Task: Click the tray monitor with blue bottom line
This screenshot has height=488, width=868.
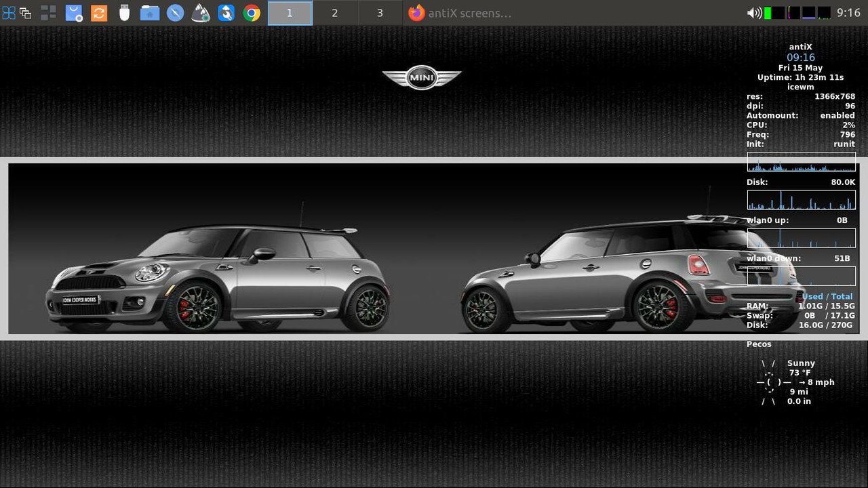Action: click(x=808, y=13)
